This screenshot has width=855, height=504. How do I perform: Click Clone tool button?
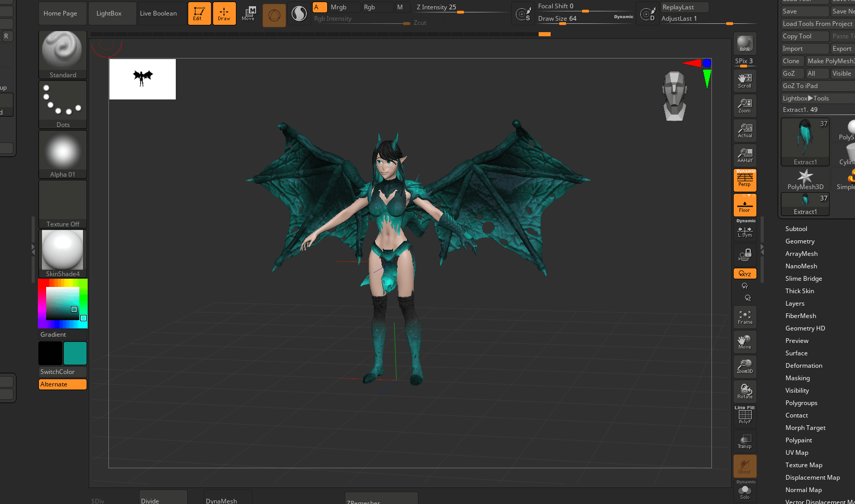(x=793, y=61)
